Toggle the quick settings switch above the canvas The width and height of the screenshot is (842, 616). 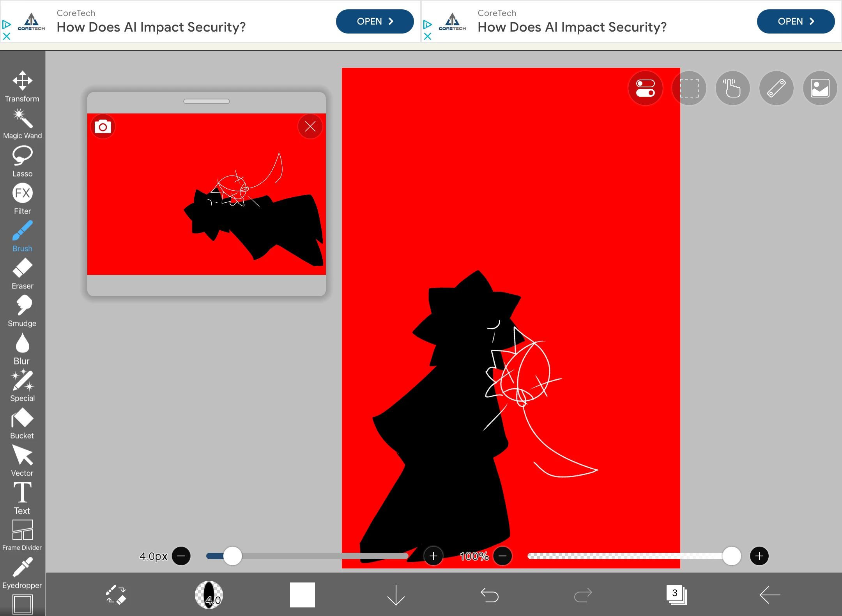point(645,88)
